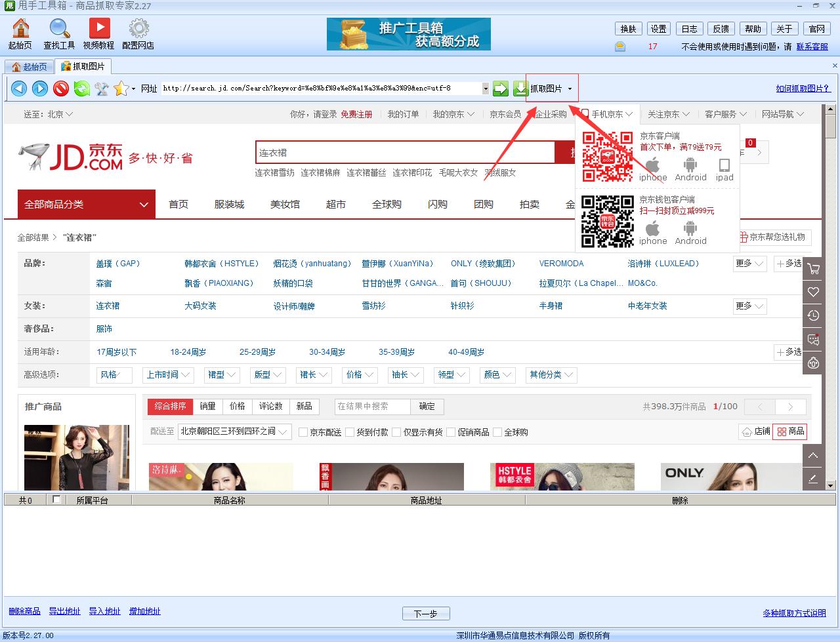The image size is (840, 642).
Task: Enable the 全球购 filter checkbox
Action: coord(497,432)
